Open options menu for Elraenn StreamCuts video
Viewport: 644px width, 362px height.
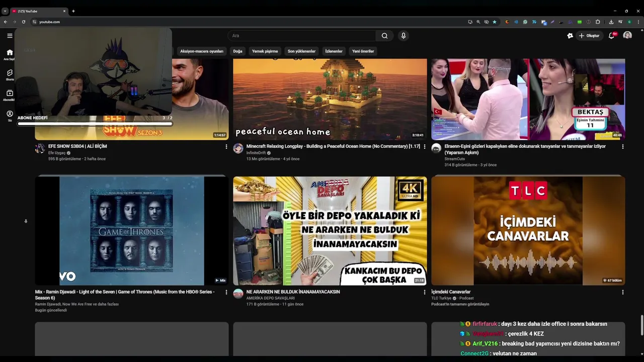click(622, 147)
